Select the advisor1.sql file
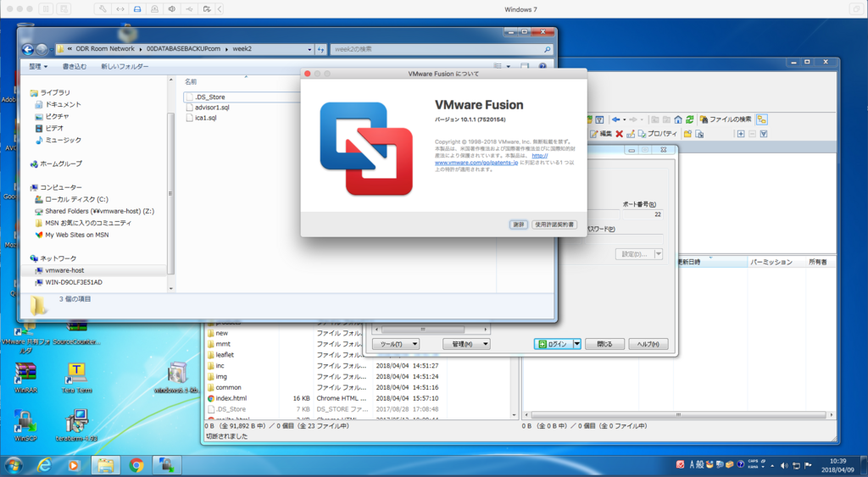868x477 pixels. click(212, 108)
